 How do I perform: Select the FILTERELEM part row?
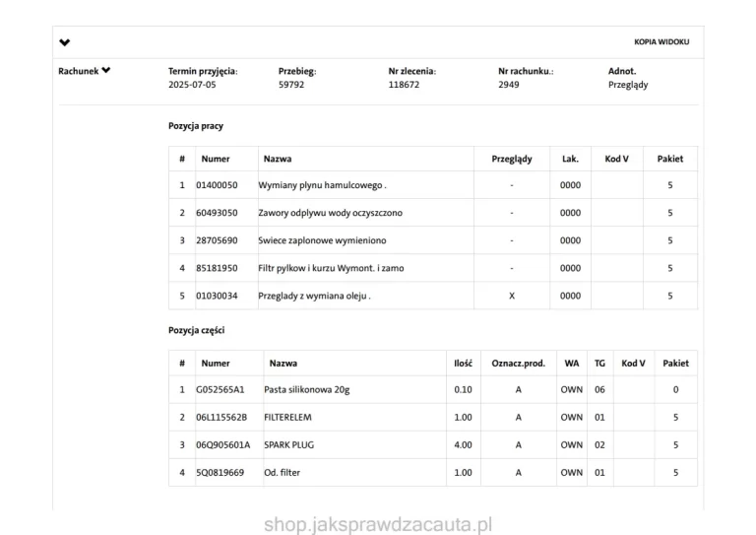pos(287,418)
